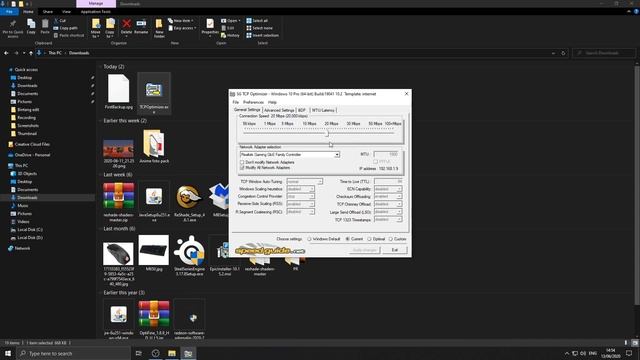Click the Exit button in TCP Optimizer
640x360 pixels.
tap(395, 250)
